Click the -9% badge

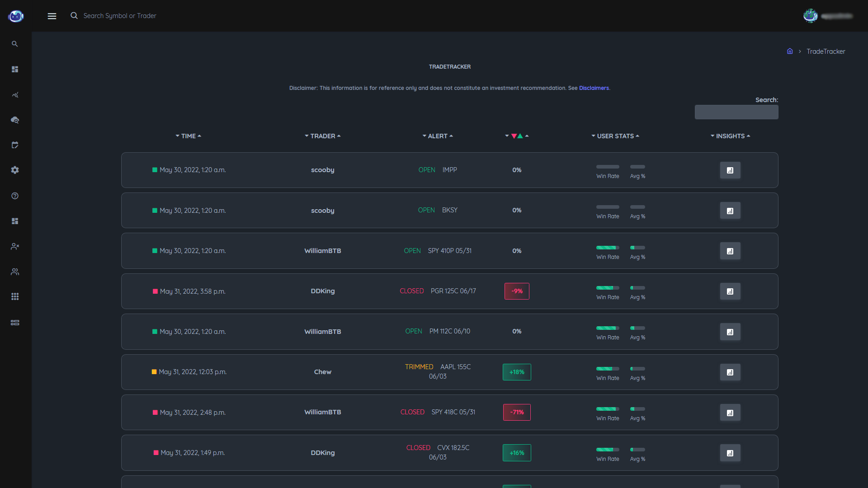(x=517, y=291)
